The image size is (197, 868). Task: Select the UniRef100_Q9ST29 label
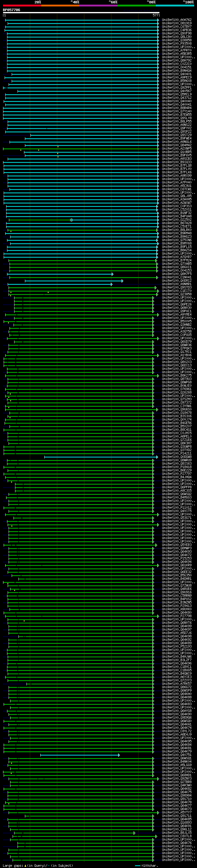point(177,135)
